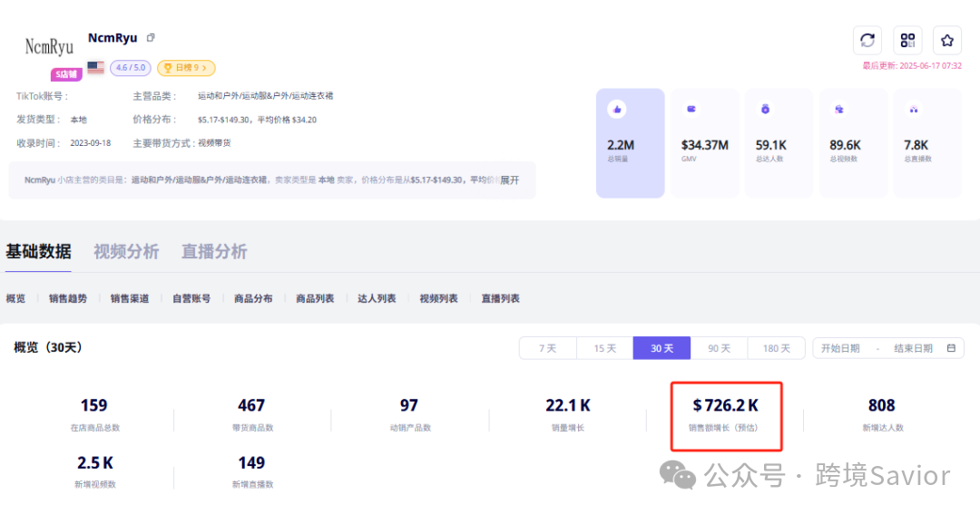The height and width of the screenshot is (514, 980).
Task: Click the US flag icon
Action: coord(95,67)
